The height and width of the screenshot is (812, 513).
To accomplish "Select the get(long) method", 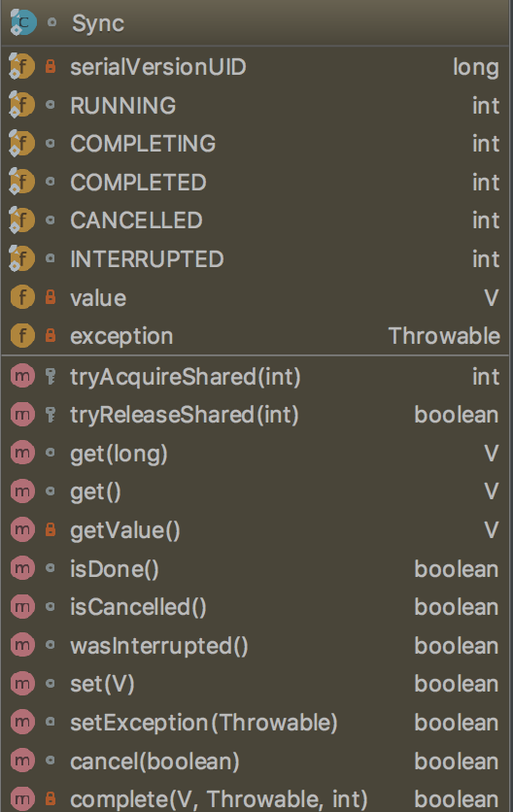I will click(256, 454).
